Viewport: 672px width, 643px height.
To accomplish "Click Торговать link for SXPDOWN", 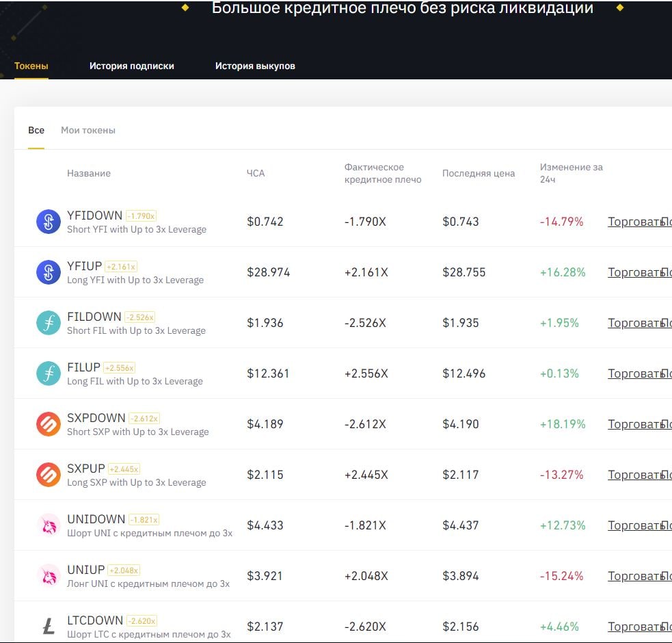I will (x=636, y=424).
